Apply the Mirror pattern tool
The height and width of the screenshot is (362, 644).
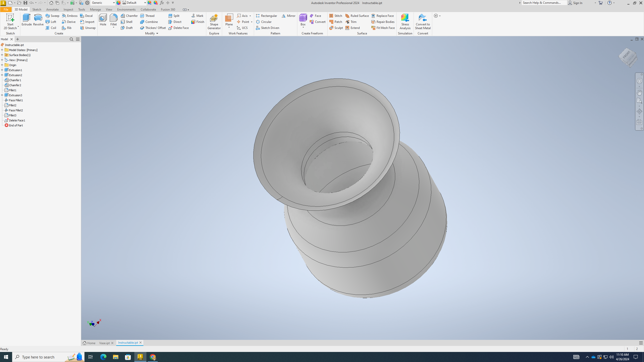(x=289, y=16)
